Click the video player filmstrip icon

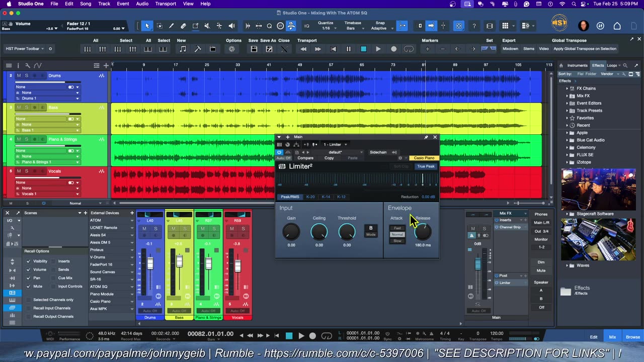(x=490, y=26)
